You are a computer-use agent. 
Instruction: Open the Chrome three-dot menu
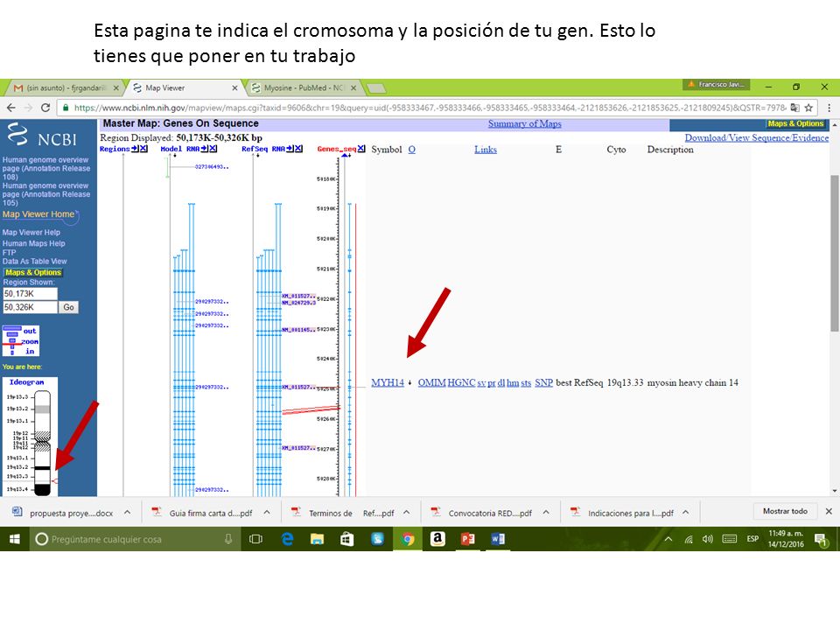tap(829, 108)
